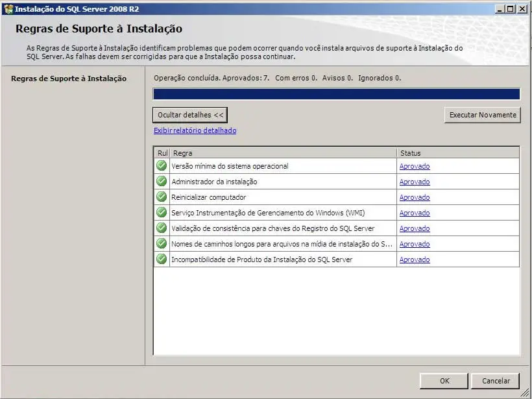Select row Nomes de caminhos longos para arquivos
This screenshot has height=399, width=532.
click(282, 245)
